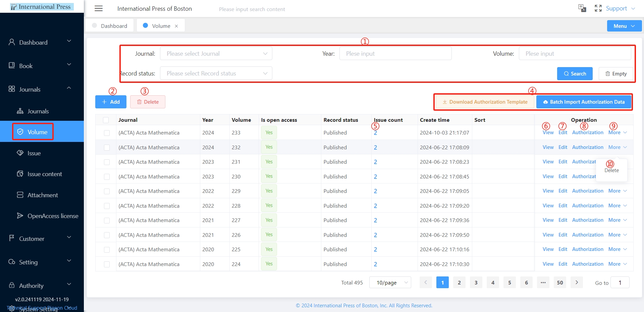Check the row for volume 224

107,264
